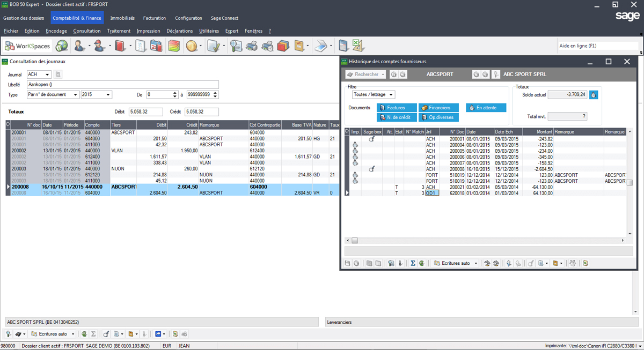The image size is (644, 350).
Task: Click the timer icon beside Solde actuel
Action: [x=594, y=95]
